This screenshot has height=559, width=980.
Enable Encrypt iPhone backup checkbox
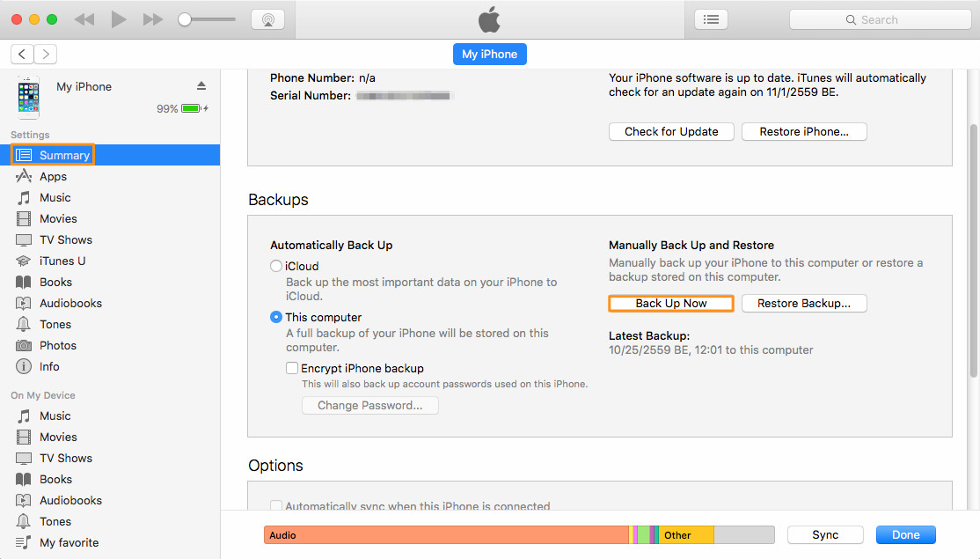tap(292, 368)
